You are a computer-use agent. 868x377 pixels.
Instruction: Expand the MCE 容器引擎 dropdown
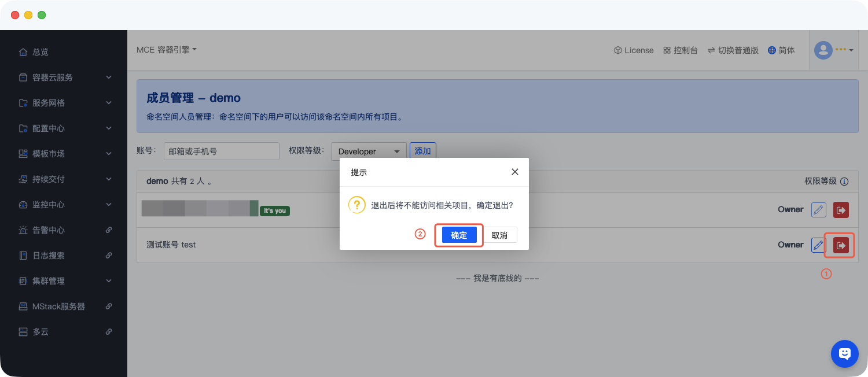[x=167, y=50]
